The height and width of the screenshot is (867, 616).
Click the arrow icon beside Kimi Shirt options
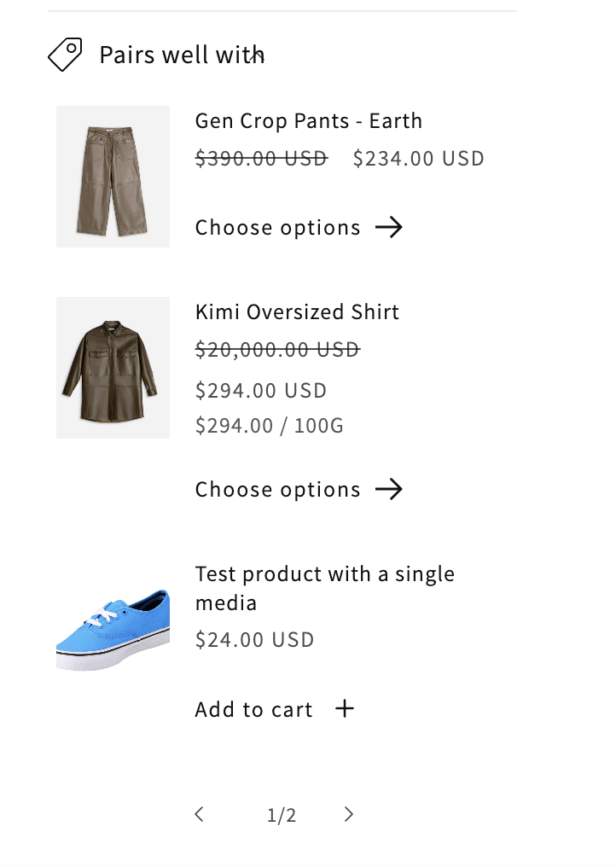(x=389, y=490)
